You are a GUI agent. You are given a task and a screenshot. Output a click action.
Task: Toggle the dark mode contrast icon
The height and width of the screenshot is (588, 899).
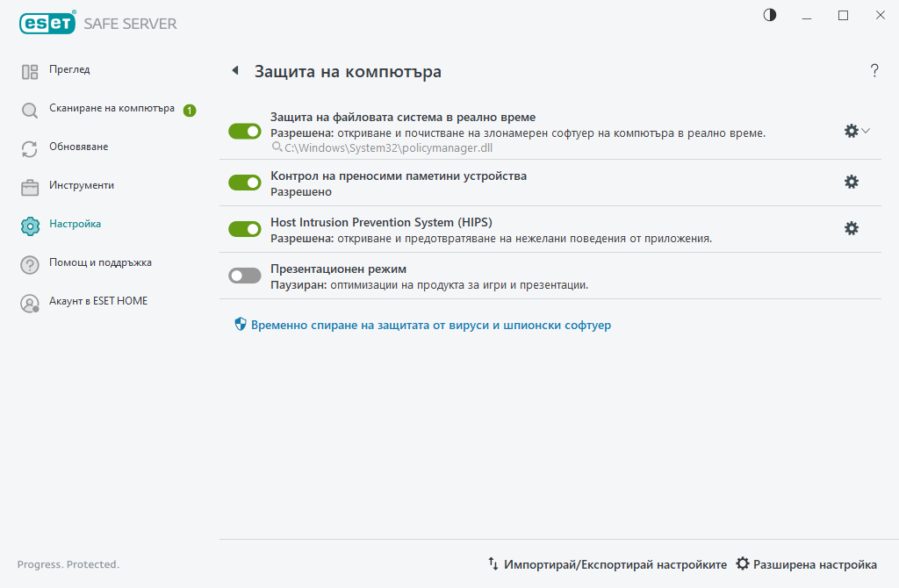coord(769,15)
